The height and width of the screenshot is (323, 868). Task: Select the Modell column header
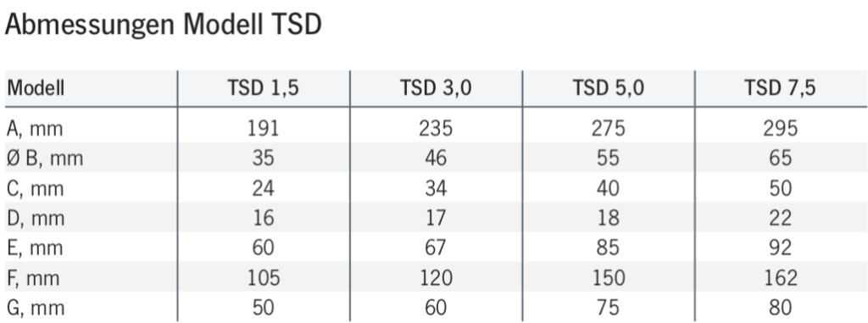tap(36, 88)
